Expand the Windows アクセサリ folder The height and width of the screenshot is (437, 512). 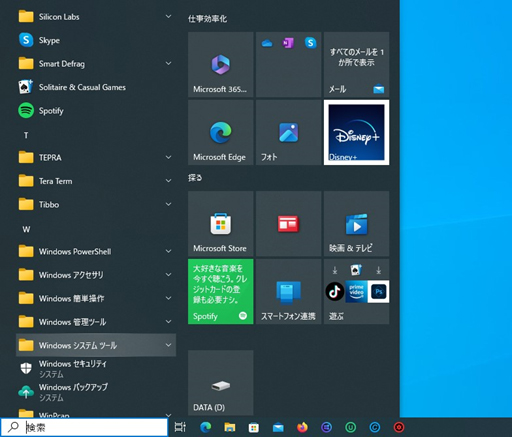click(169, 275)
